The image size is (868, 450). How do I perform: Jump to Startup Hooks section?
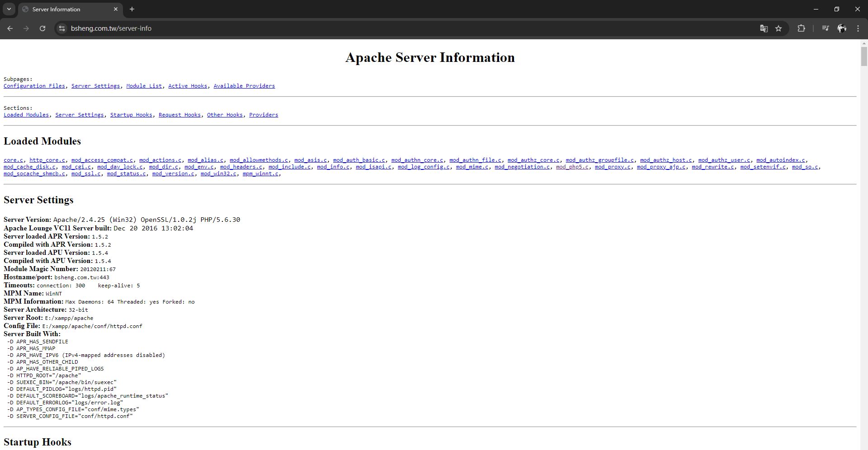(x=131, y=115)
